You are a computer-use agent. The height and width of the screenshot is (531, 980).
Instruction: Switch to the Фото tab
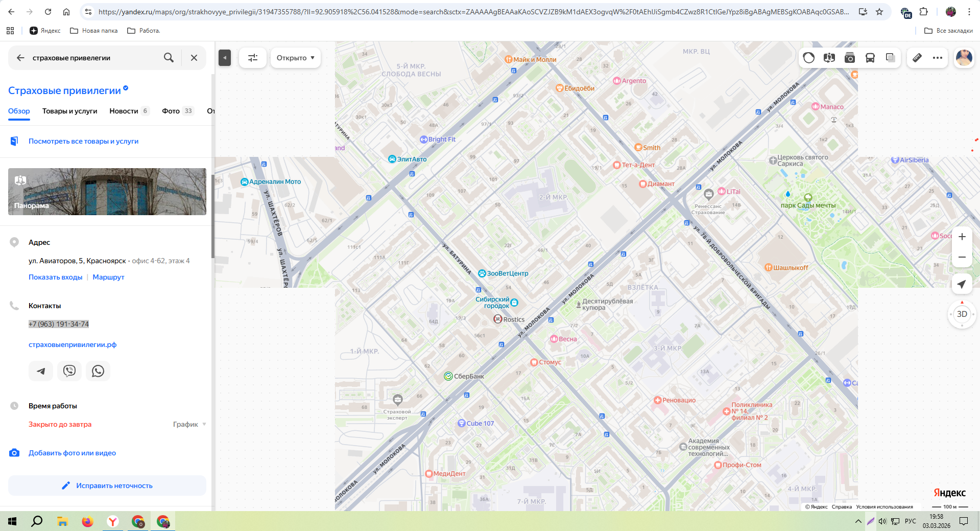coord(171,111)
